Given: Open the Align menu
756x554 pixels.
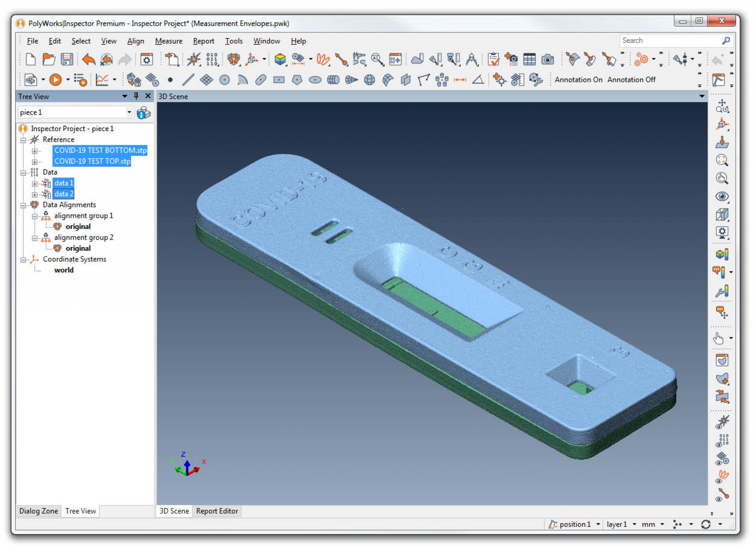Looking at the screenshot, I should tap(135, 41).
